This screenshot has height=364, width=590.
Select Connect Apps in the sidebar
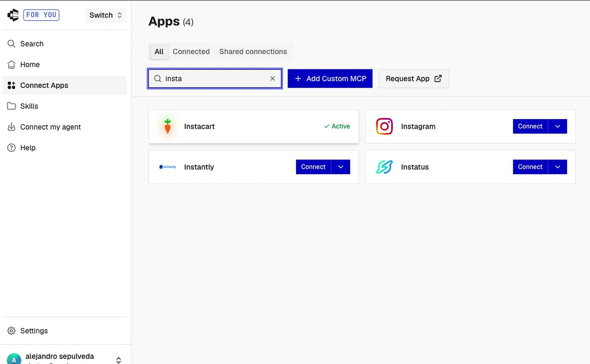pos(65,85)
